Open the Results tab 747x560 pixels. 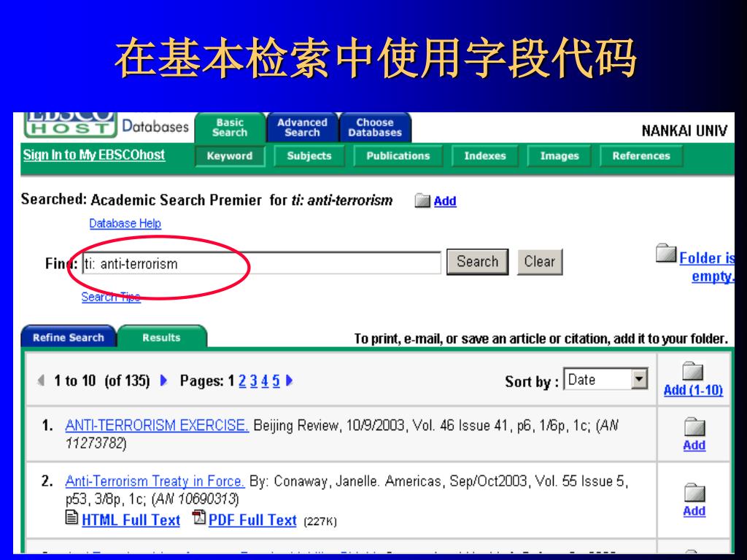(x=161, y=337)
